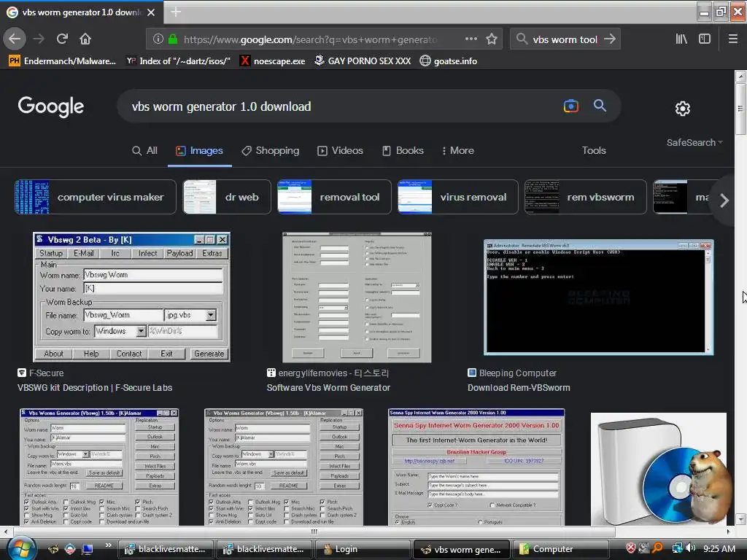Open the Senna Spy Worm Generator thumbnail
Image resolution: width=747 pixels, height=560 pixels.
pyautogui.click(x=476, y=467)
